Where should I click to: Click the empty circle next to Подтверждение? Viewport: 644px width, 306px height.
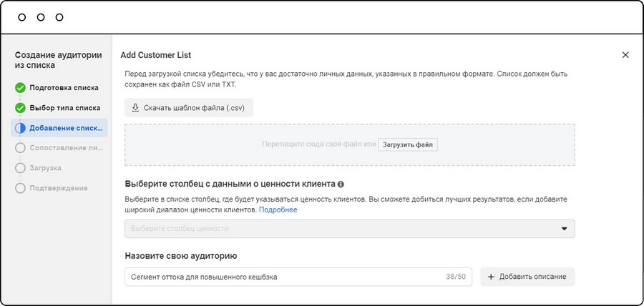20,188
